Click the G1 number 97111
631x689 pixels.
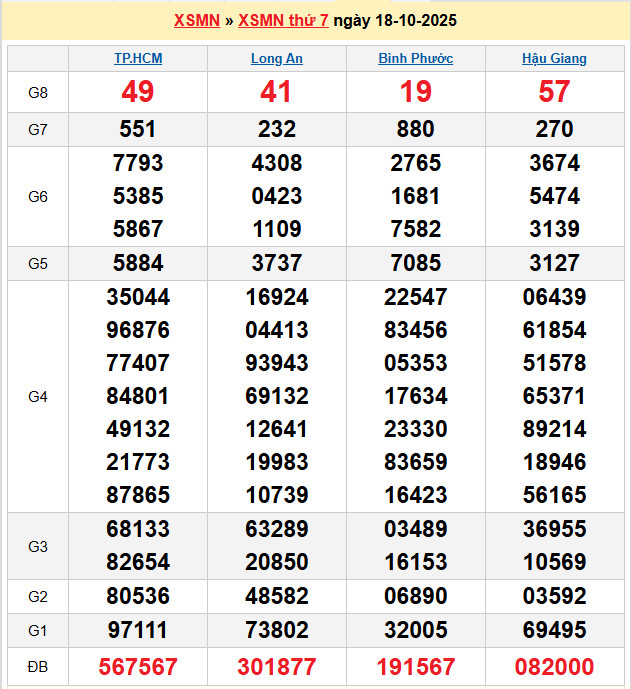(x=138, y=631)
